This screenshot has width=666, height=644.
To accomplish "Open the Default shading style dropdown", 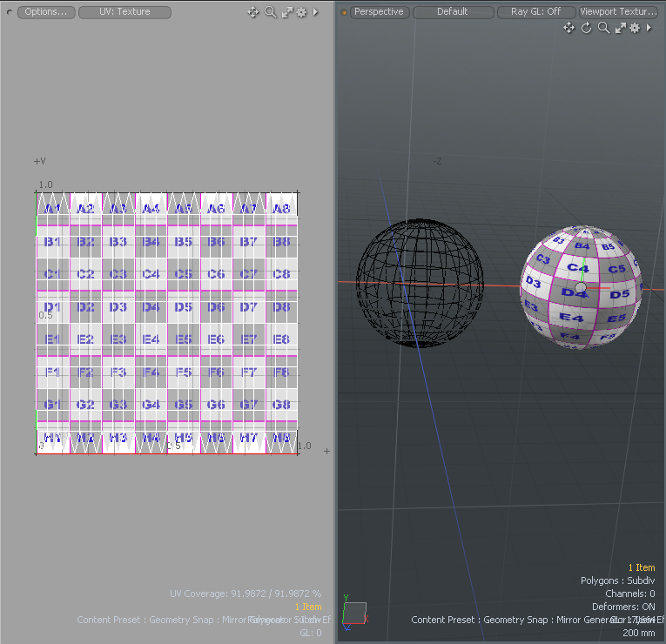I will [452, 12].
